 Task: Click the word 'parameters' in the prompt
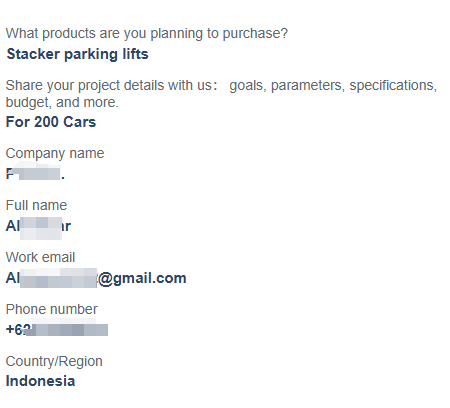307,86
